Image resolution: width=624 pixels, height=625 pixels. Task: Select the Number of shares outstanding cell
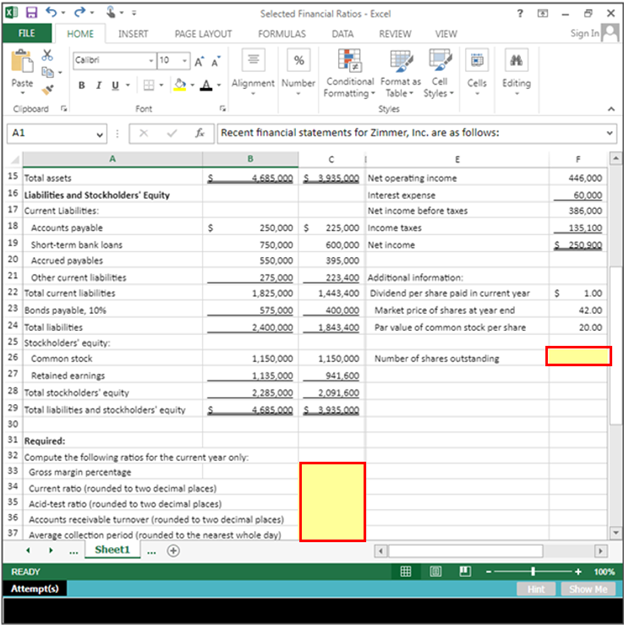[x=578, y=356]
